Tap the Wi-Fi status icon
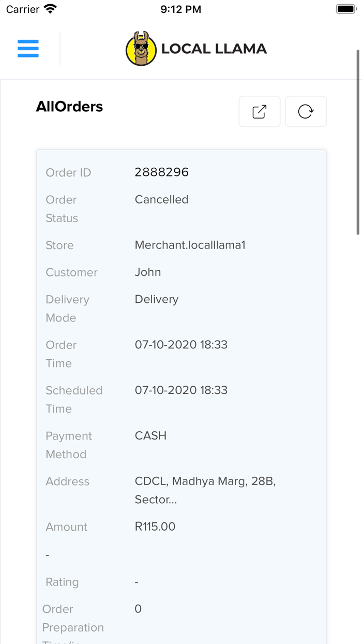 click(50, 9)
